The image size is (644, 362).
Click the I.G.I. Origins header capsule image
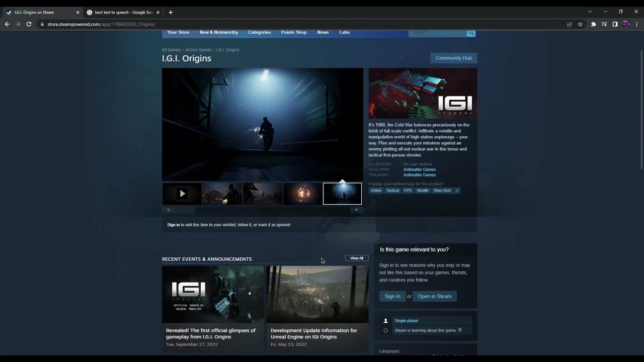[423, 94]
